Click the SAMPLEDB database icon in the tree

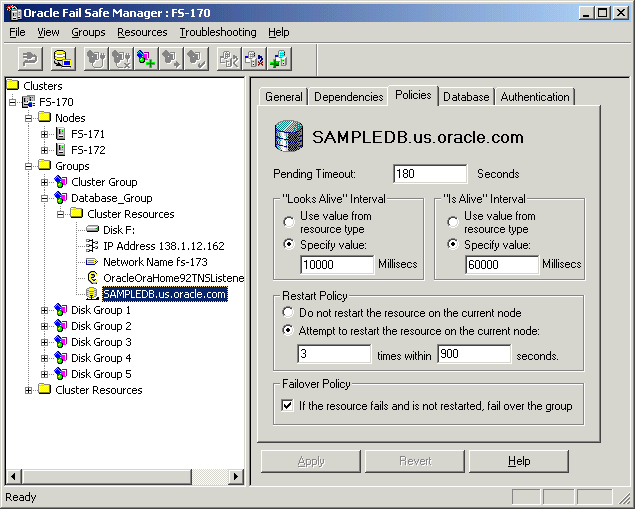click(92, 294)
